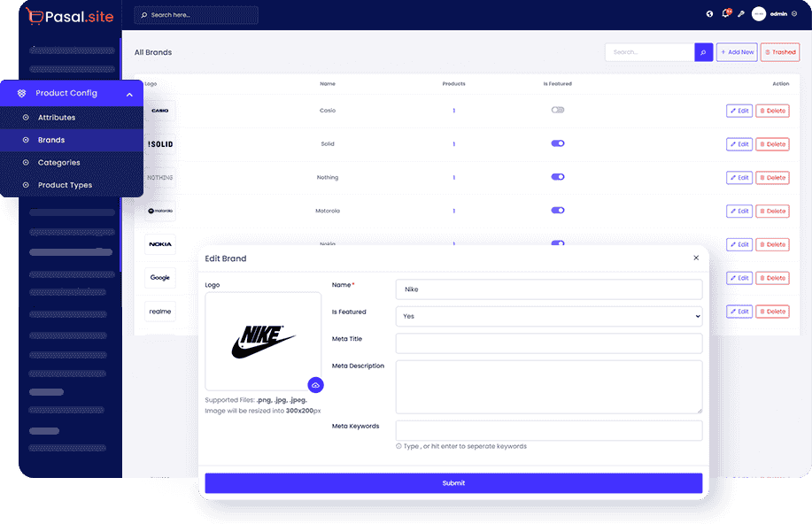The image size is (812, 524).
Task: Click the logo upload cloud icon
Action: (x=315, y=385)
